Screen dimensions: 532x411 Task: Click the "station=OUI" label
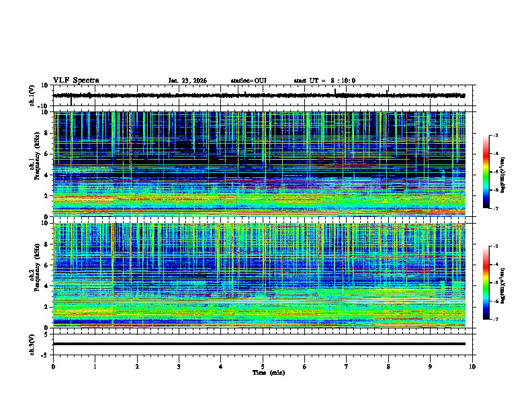click(x=249, y=81)
